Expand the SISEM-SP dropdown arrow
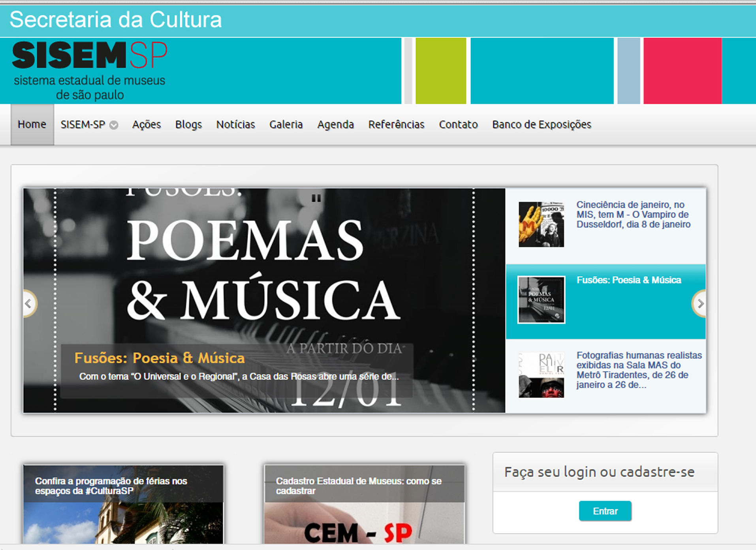756x550 pixels. (x=114, y=125)
